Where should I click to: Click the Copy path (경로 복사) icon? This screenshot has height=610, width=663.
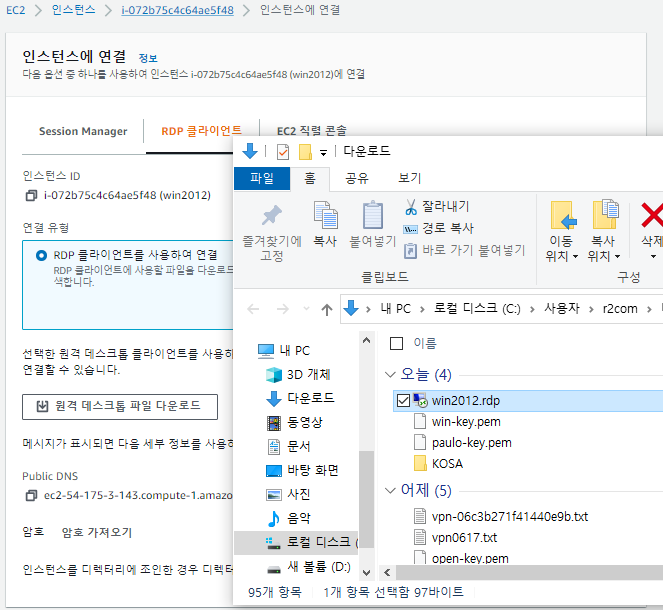pyautogui.click(x=410, y=229)
